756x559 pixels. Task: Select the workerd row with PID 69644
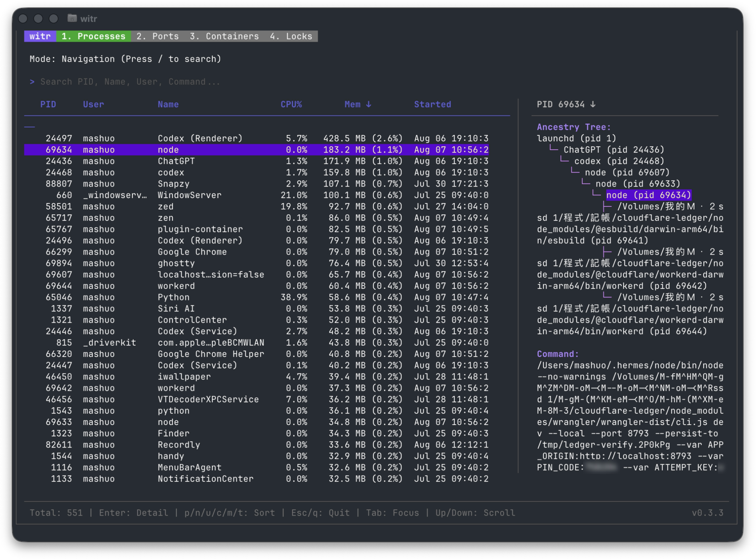click(x=256, y=286)
